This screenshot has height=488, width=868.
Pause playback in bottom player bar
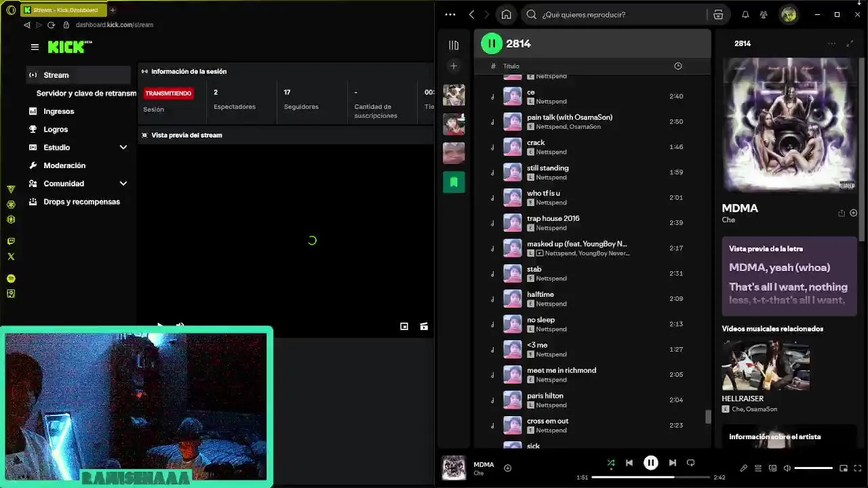(x=650, y=463)
